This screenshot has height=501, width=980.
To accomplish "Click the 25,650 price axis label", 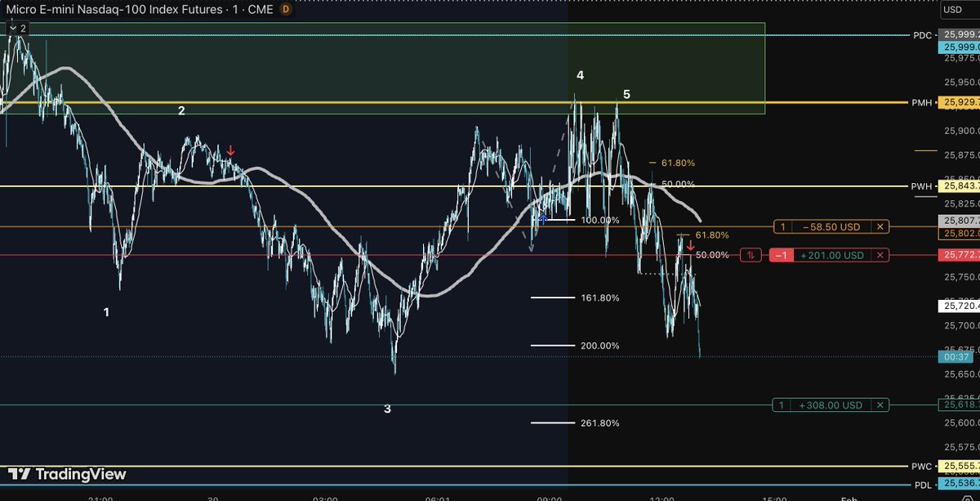I will click(962, 374).
